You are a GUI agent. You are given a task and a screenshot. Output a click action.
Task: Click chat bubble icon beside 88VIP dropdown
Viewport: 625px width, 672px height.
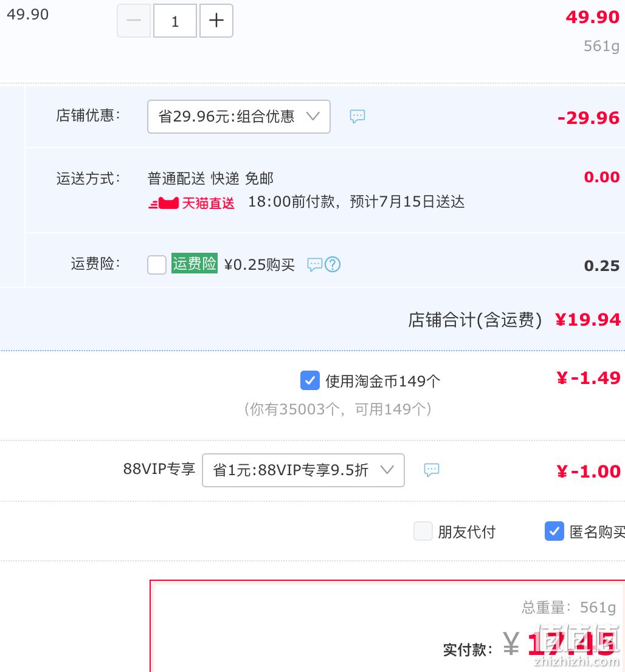coord(432,470)
